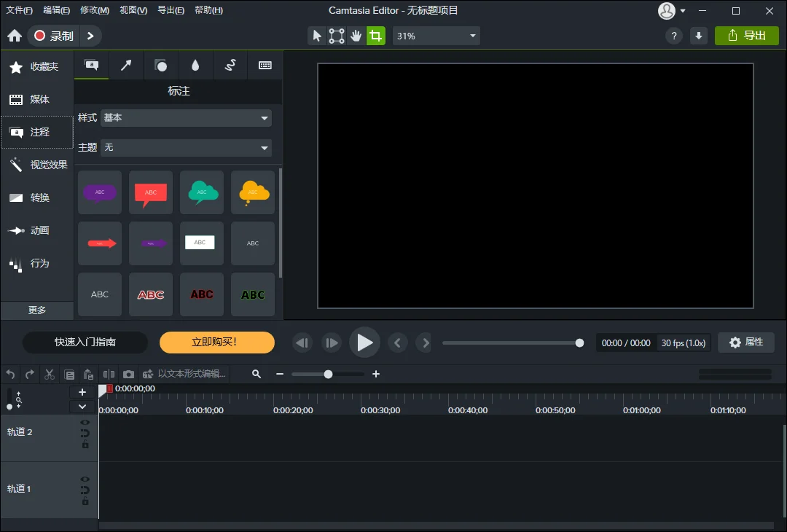Expand the Style (样式) dropdown

187,118
